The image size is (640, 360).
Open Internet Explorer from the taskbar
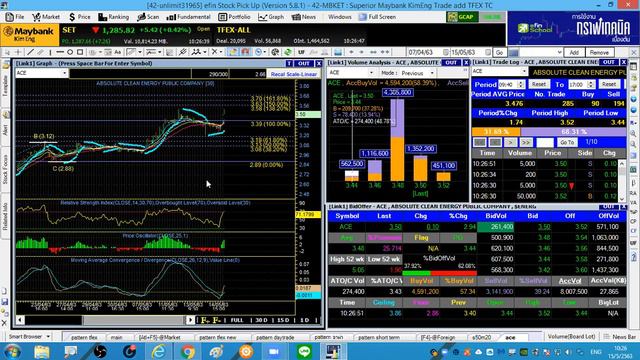point(159,351)
